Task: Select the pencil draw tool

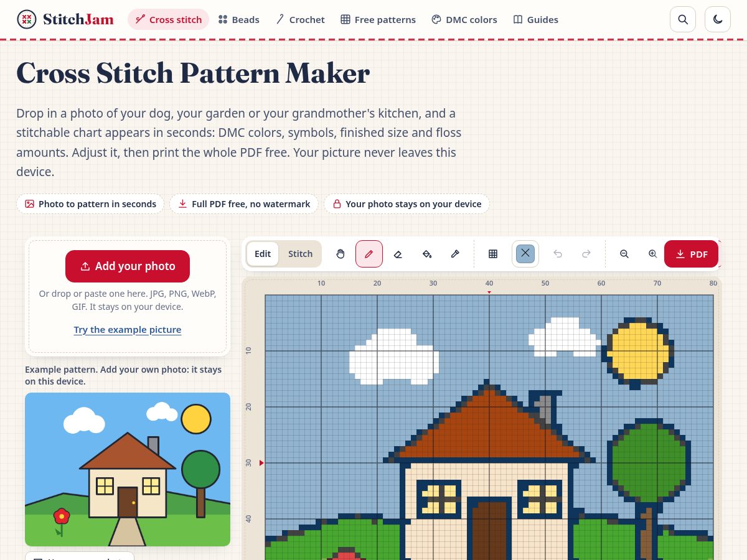Action: click(x=369, y=254)
